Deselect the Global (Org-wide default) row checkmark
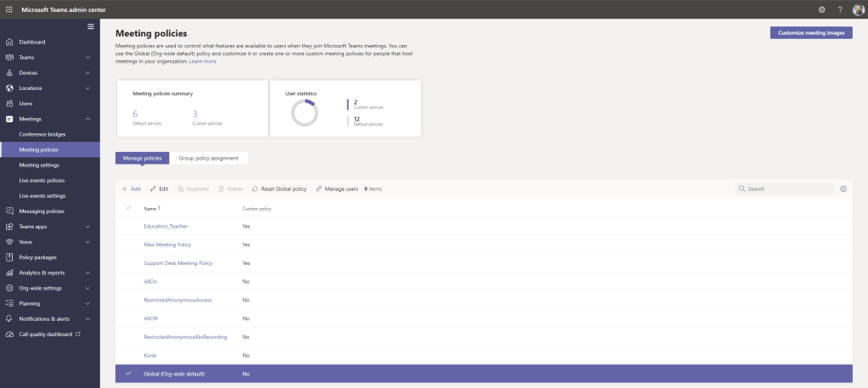 click(x=129, y=374)
